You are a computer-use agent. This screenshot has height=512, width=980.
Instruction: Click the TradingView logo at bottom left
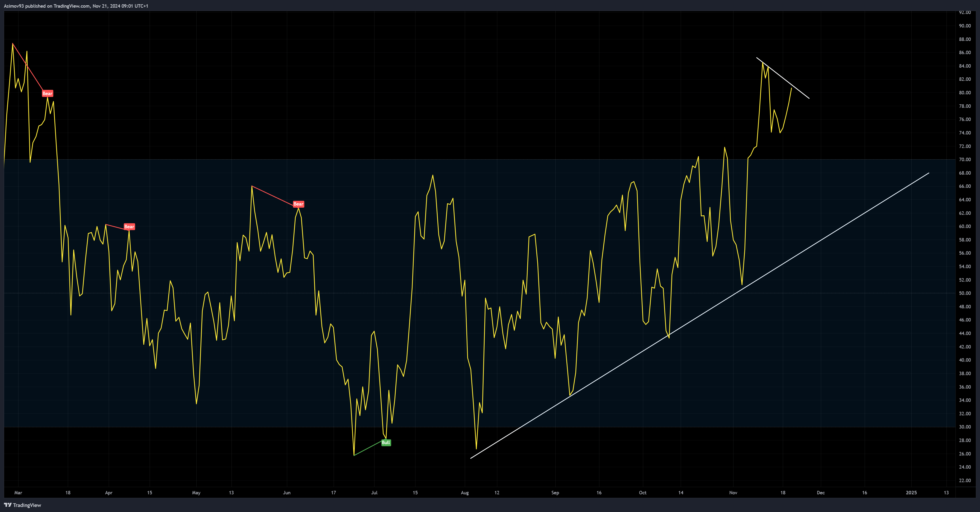coord(22,505)
